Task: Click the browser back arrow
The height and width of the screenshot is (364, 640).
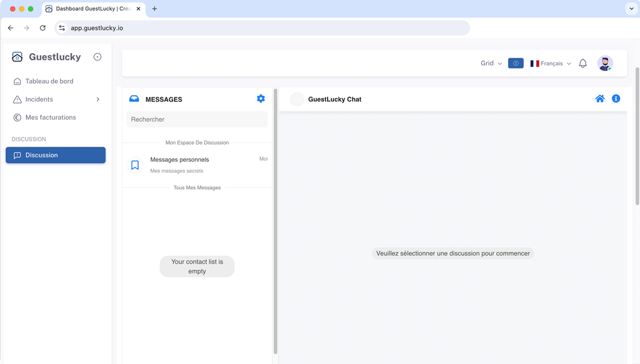Action: point(11,28)
